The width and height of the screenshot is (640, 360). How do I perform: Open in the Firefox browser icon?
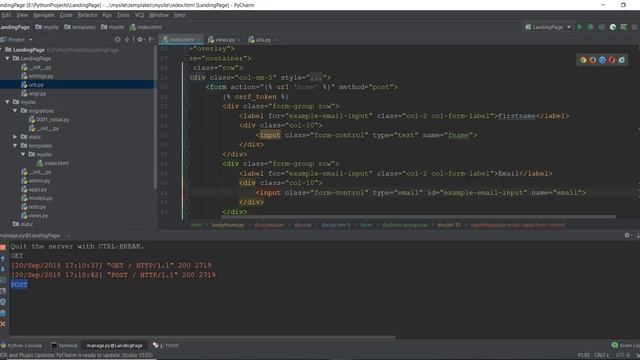(x=593, y=60)
